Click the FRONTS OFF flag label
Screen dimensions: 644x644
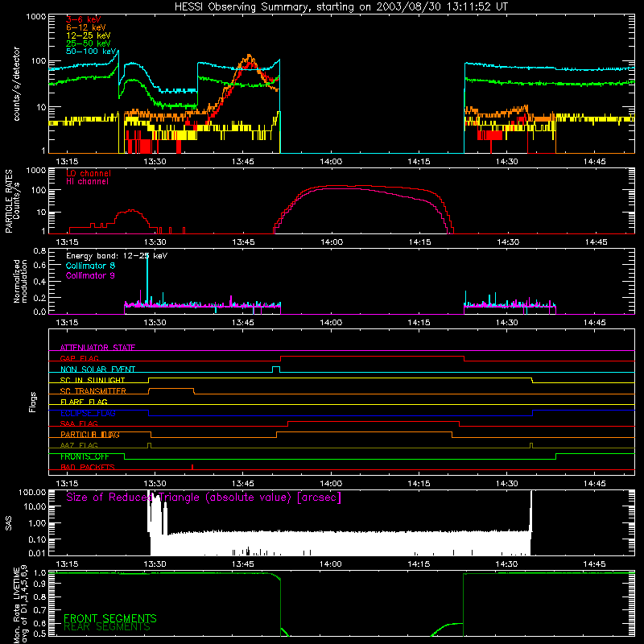[85, 456]
